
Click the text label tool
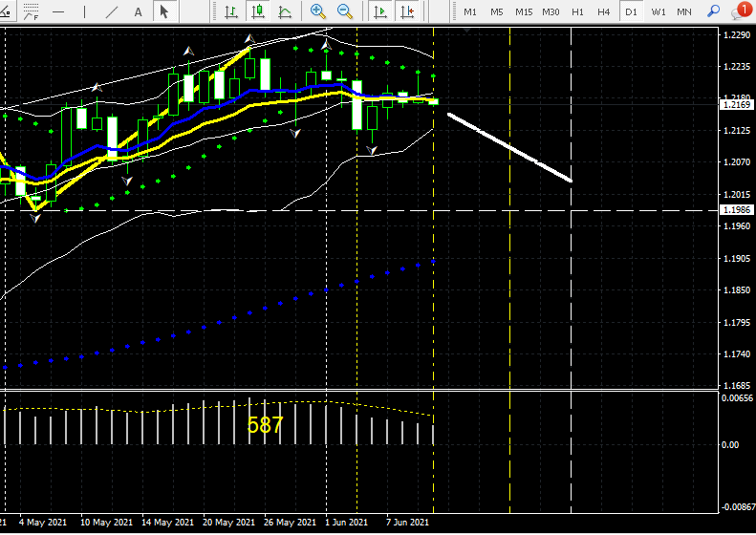click(x=139, y=11)
